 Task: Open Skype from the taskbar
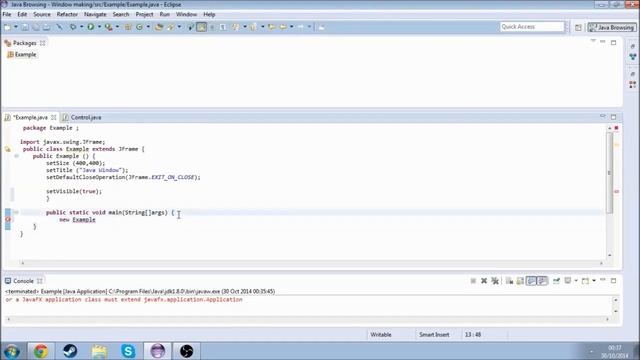pos(128,351)
